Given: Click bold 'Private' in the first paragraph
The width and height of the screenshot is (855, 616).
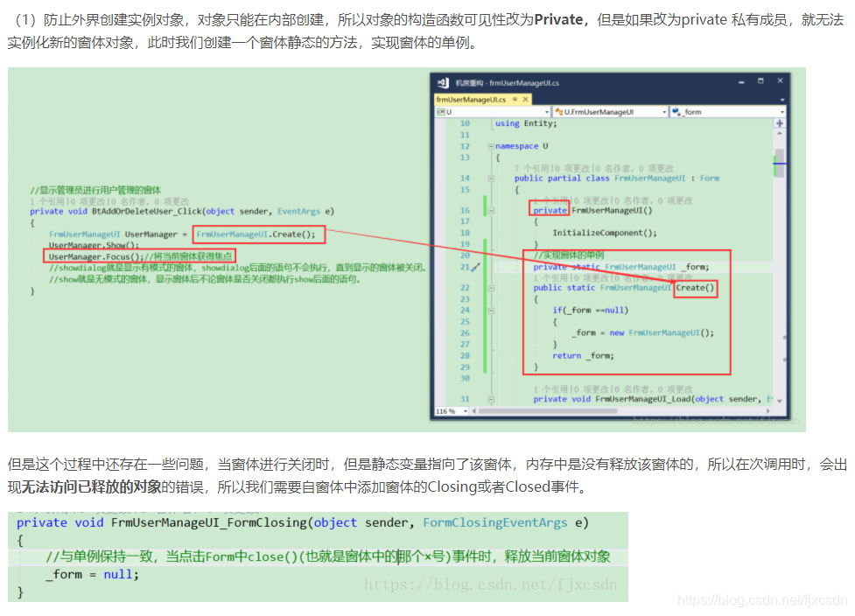Looking at the screenshot, I should tap(558, 20).
